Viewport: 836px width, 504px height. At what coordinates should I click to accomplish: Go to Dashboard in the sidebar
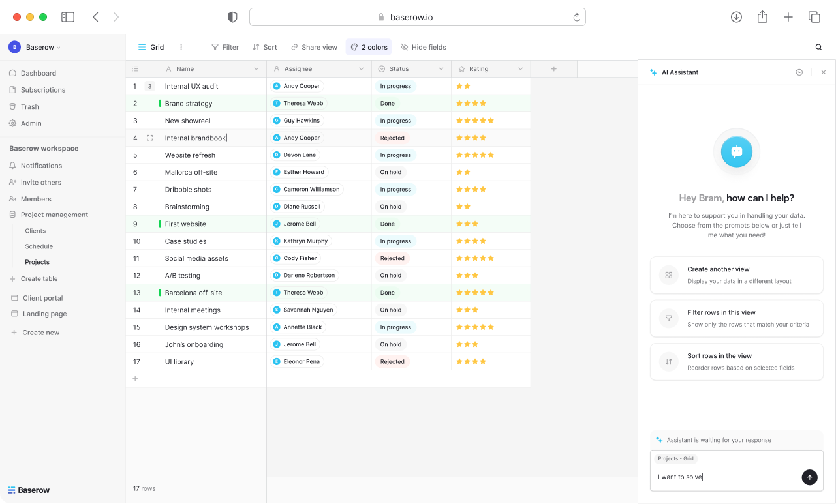[38, 73]
